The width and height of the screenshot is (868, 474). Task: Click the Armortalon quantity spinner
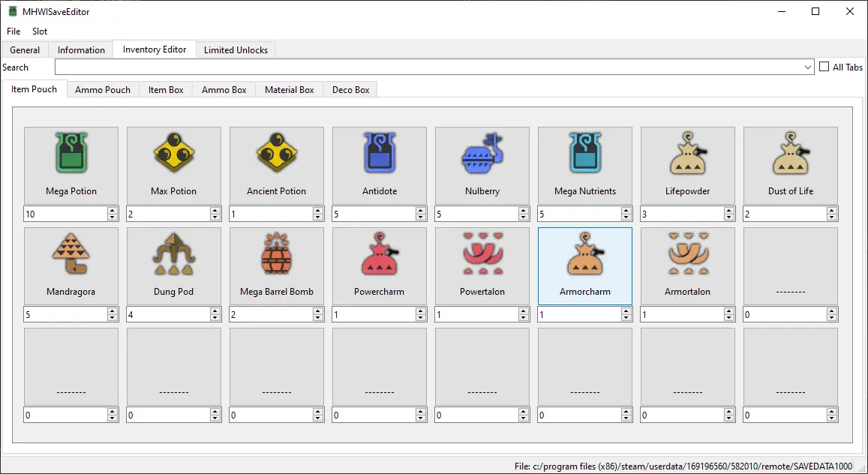click(729, 315)
